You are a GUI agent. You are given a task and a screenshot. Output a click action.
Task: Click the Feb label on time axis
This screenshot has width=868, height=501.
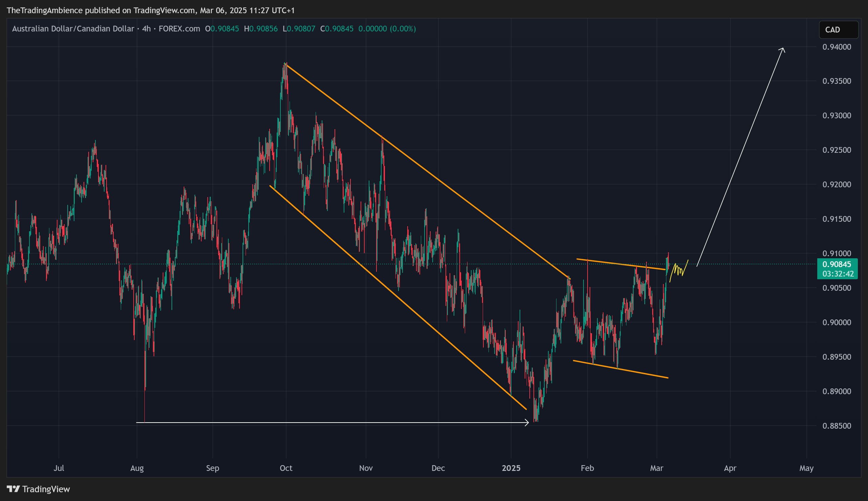587,468
